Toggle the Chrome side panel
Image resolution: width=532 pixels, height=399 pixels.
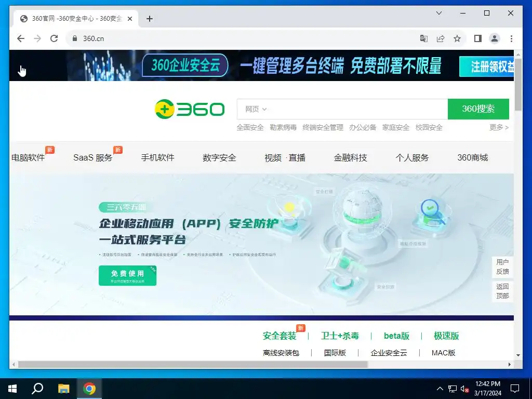pyautogui.click(x=478, y=38)
